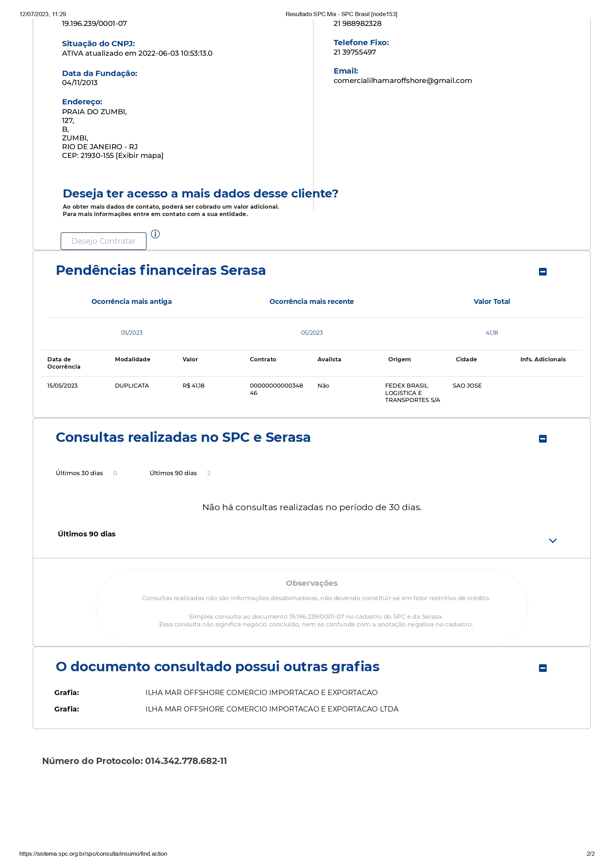Click the comercialilhamaroffshore@gmail.com email address
Viewport: 614px width, 868px height.
coord(403,81)
